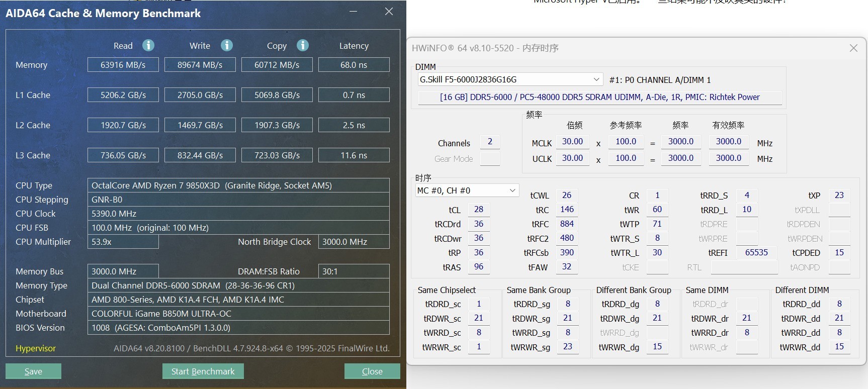
Task: Click the UCLK multiplier 30.00
Action: pos(572,158)
